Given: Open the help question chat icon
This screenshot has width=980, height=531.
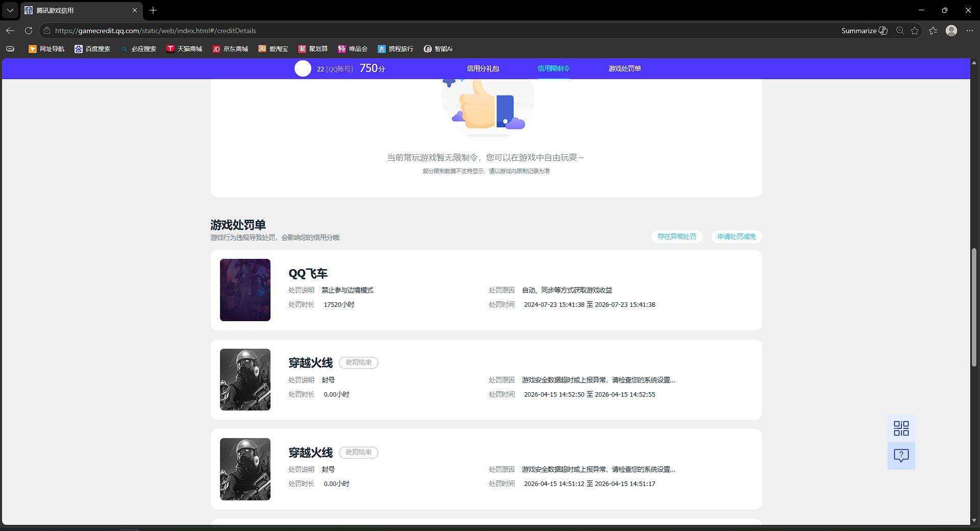Looking at the screenshot, I should tap(901, 455).
